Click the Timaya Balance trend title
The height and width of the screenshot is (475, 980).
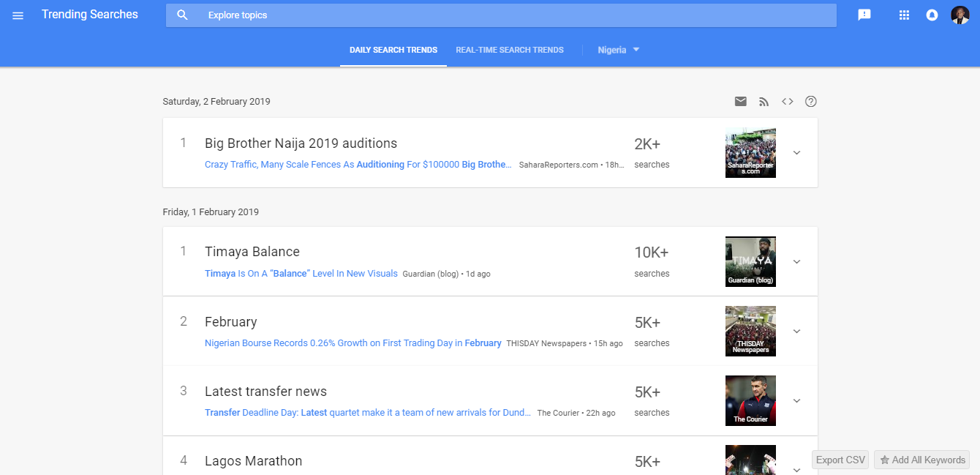click(x=252, y=252)
